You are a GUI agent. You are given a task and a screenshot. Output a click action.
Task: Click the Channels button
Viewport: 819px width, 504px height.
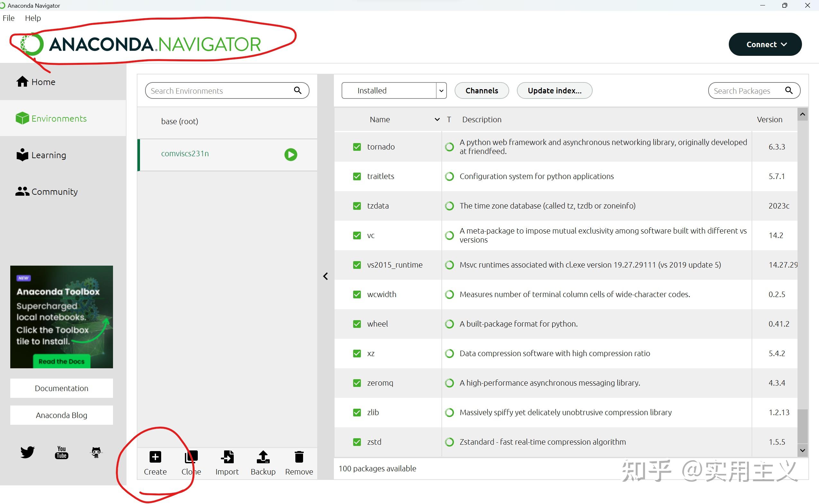[482, 91]
